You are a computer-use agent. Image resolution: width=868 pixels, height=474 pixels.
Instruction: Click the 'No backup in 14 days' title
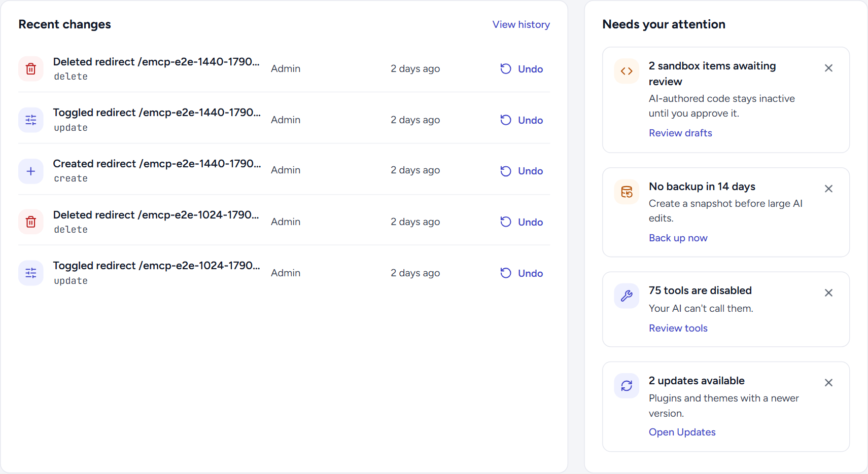pyautogui.click(x=702, y=187)
